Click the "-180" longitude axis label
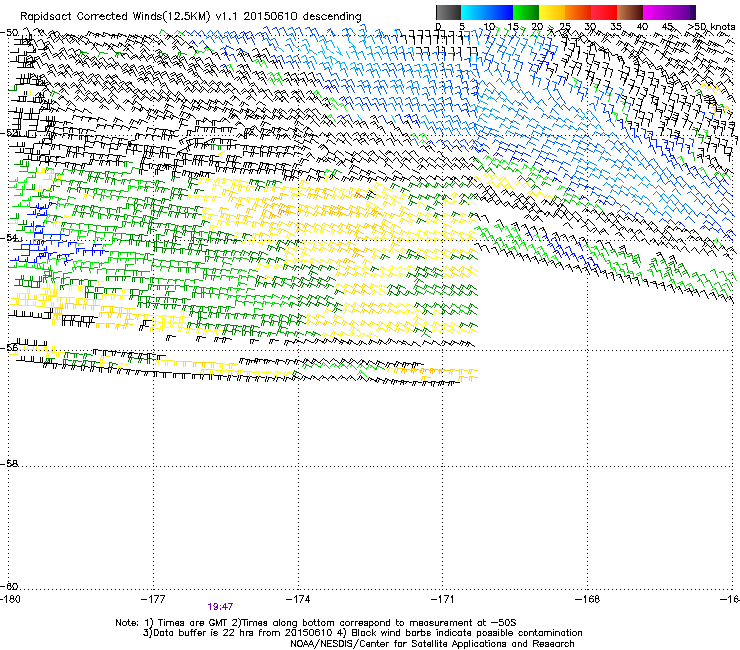This screenshot has height=650, width=740. (10, 599)
